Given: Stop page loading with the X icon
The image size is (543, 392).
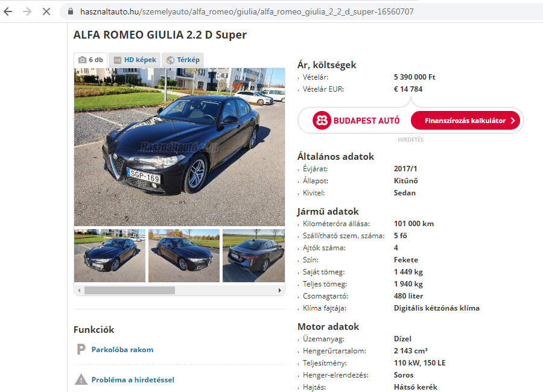Looking at the screenshot, I should (46, 11).
